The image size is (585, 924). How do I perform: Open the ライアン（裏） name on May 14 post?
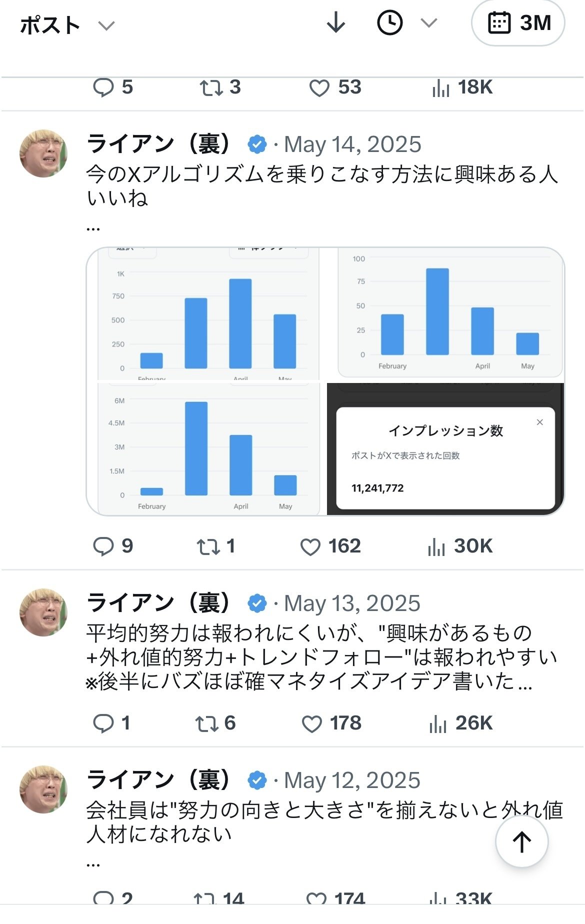coord(158,144)
